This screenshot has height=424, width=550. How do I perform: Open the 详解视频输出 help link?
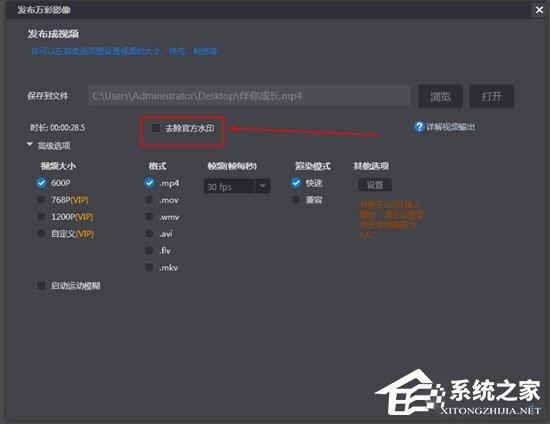pos(450,127)
